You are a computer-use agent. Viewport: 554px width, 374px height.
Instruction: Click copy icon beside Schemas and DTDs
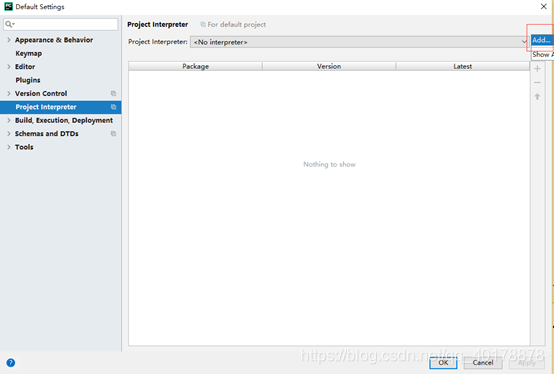113,134
